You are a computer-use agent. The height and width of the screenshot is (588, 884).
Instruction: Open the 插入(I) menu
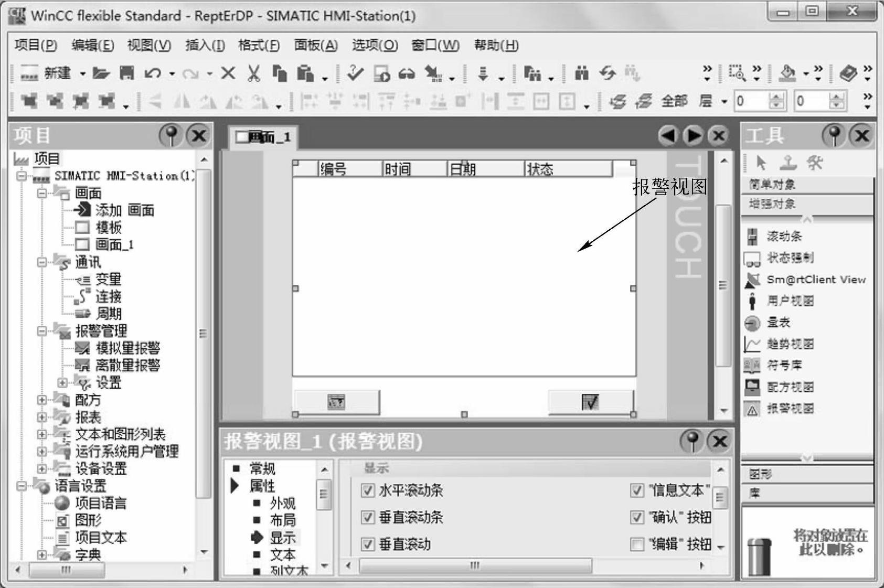205,46
